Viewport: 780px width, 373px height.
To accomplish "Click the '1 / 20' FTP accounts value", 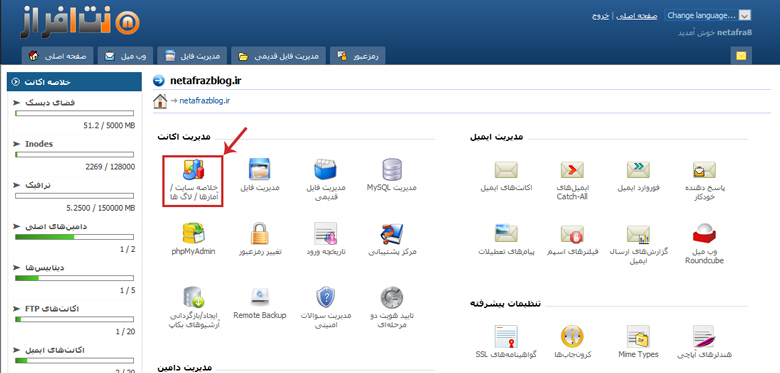I will pos(125,332).
